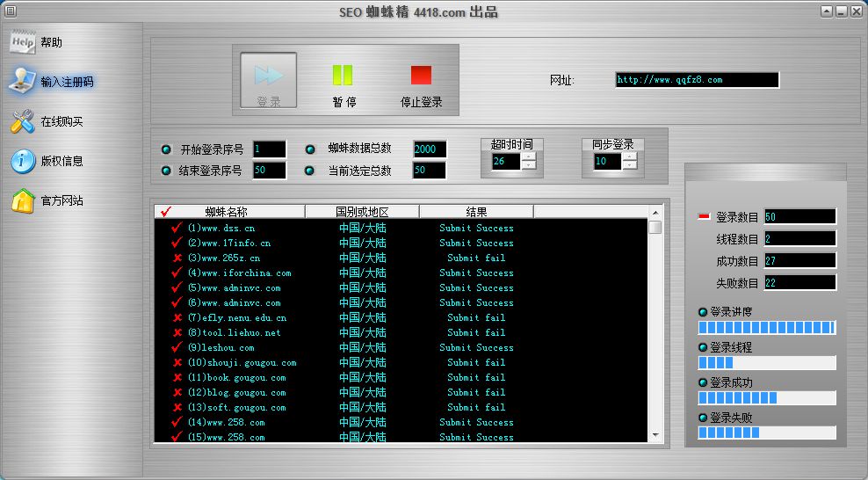This screenshot has width=868, height=480.
Task: Click Submit fail result of (3)www.265z.cn
Action: tap(476, 258)
